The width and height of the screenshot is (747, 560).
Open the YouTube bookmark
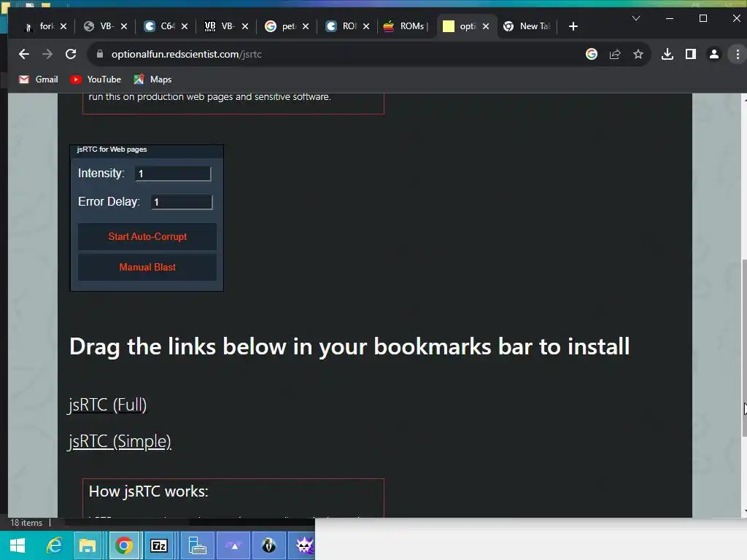pos(96,79)
